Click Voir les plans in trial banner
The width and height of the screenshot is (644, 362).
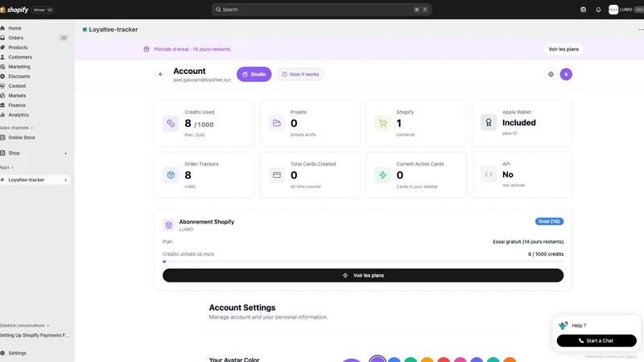pyautogui.click(x=563, y=49)
